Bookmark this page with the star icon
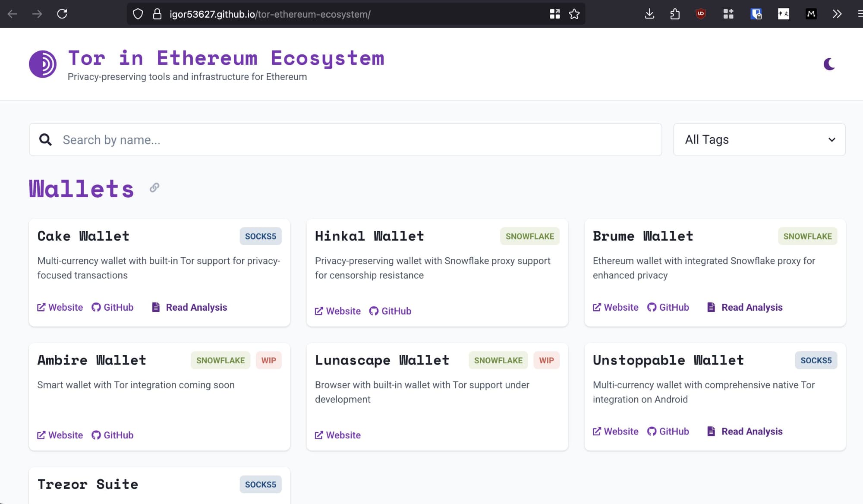This screenshot has height=504, width=863. pyautogui.click(x=574, y=14)
